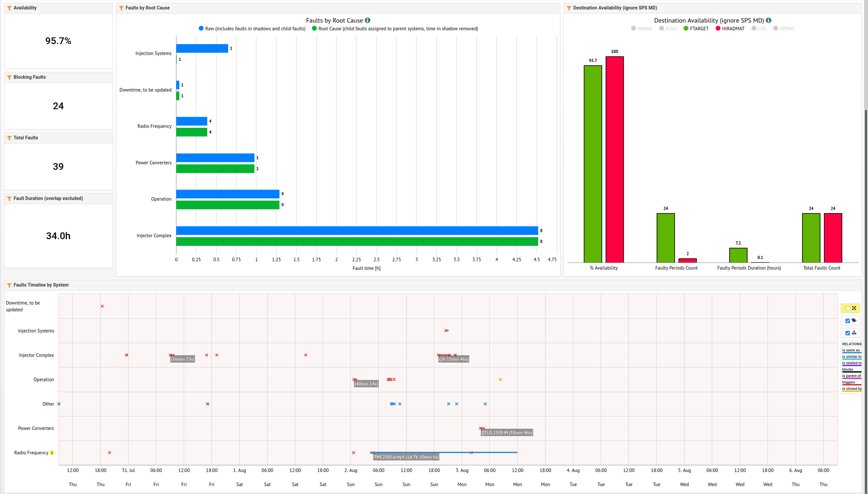Open the Blocking Faults filter funnel
This screenshot has height=494, width=868.
[x=9, y=77]
